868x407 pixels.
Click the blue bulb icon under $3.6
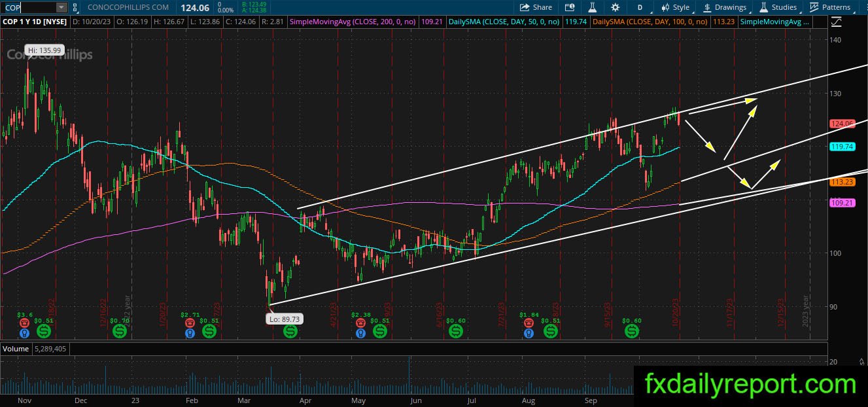click(x=25, y=332)
